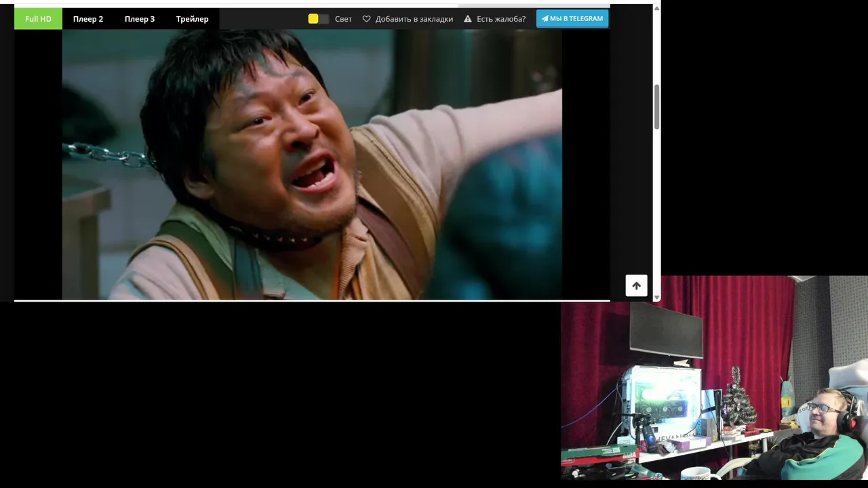Click the webcam overlay thumbnail
Viewport: 868px width, 488px height.
(x=714, y=378)
